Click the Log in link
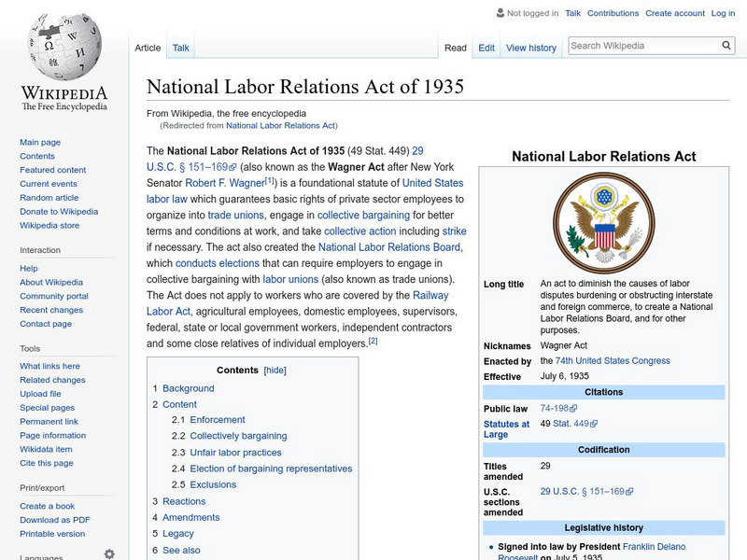Image resolution: width=747 pixels, height=560 pixels. point(723,13)
